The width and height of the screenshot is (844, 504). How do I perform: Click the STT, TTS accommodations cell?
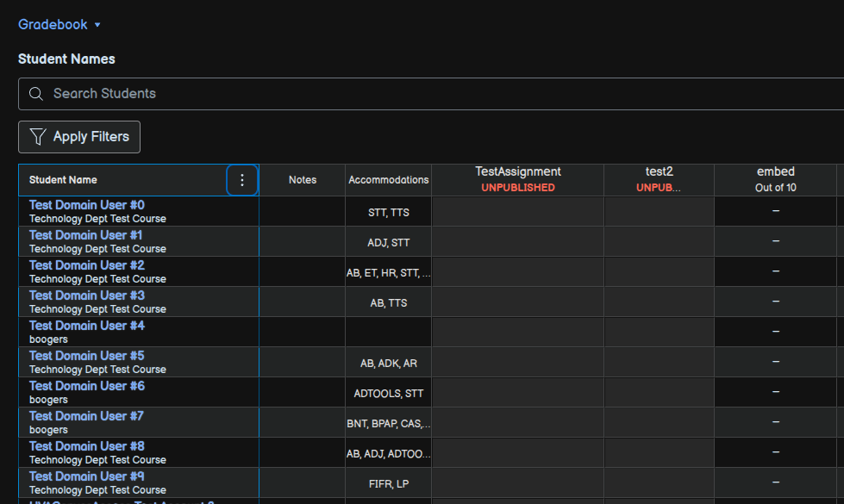click(x=389, y=211)
